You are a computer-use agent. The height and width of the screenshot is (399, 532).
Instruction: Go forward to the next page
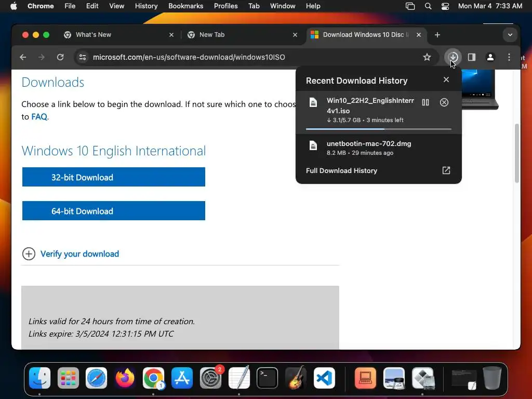[x=42, y=57]
